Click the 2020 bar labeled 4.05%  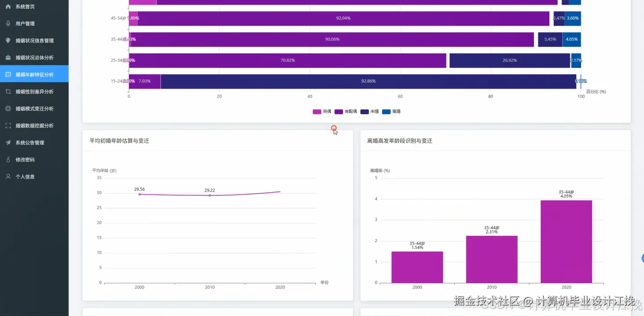[x=566, y=241]
